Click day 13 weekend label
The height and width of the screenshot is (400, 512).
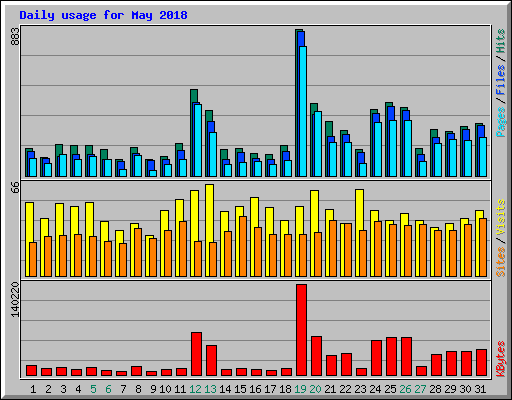(x=211, y=389)
